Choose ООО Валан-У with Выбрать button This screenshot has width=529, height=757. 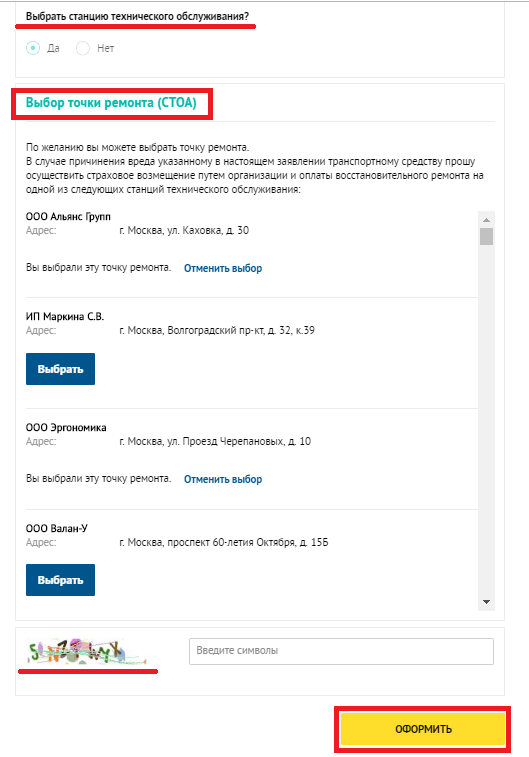click(x=60, y=580)
